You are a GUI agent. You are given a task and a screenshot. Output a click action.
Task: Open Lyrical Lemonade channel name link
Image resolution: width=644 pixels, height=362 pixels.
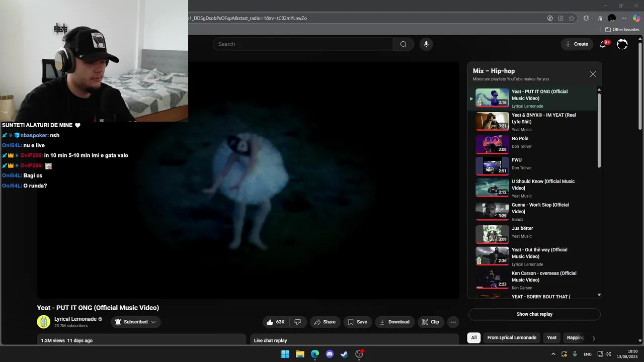point(75,319)
